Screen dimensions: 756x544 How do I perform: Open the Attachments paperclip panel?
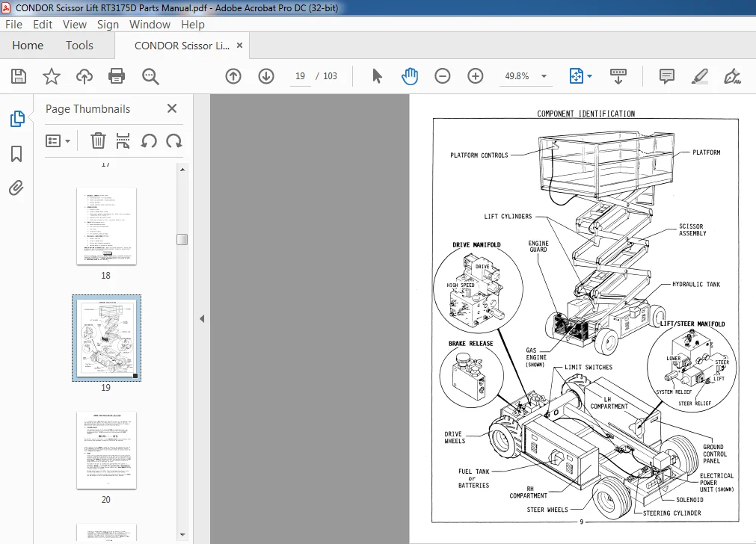[x=16, y=188]
